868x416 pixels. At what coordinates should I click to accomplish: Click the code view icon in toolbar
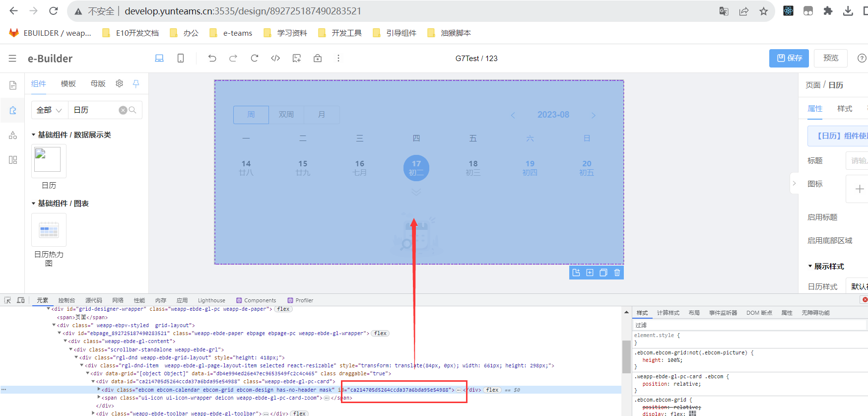pyautogui.click(x=275, y=58)
